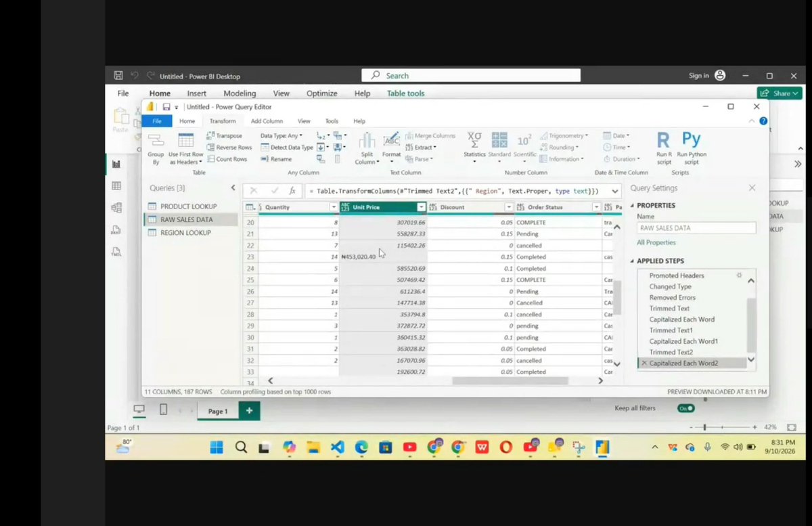The width and height of the screenshot is (812, 526).
Task: Open the Date dropdown
Action: tap(616, 135)
